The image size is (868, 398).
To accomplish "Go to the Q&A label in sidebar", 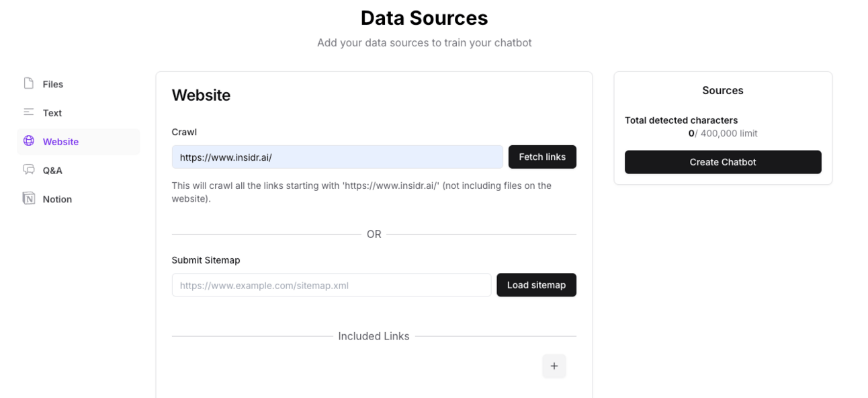I will click(x=52, y=171).
